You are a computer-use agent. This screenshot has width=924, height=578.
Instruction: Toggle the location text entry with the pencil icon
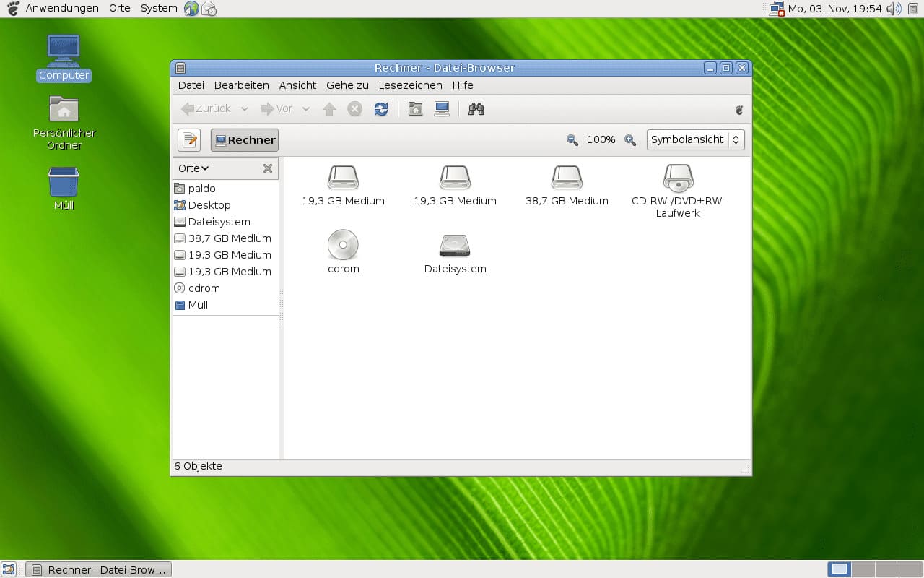coord(188,139)
